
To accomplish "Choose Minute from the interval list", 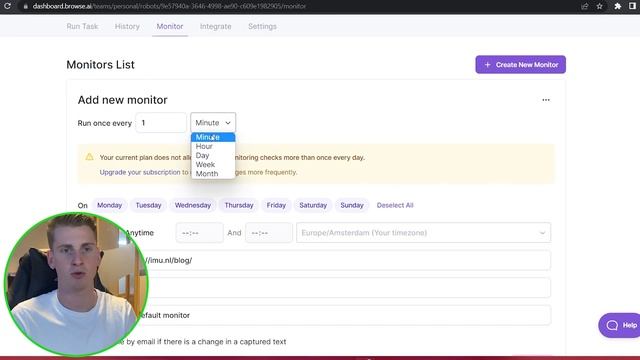I will [x=213, y=137].
